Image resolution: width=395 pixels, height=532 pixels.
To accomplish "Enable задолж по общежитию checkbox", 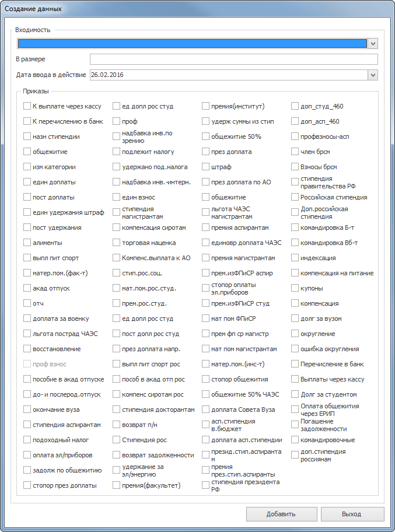I will tap(27, 470).
